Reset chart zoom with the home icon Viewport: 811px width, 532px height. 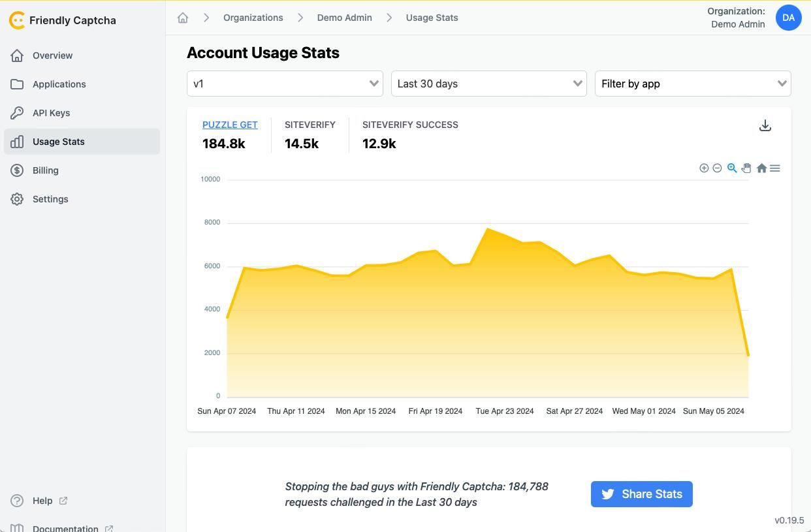click(x=761, y=168)
